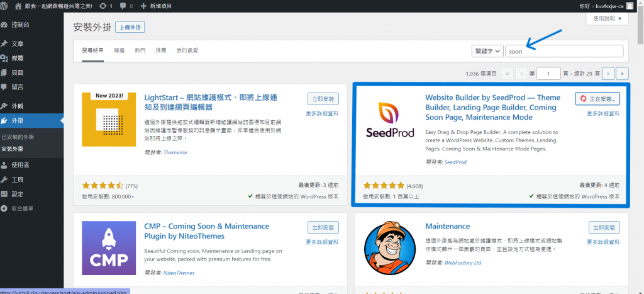
Task: Click the 外觀 paintbrush icon
Action: (4, 106)
